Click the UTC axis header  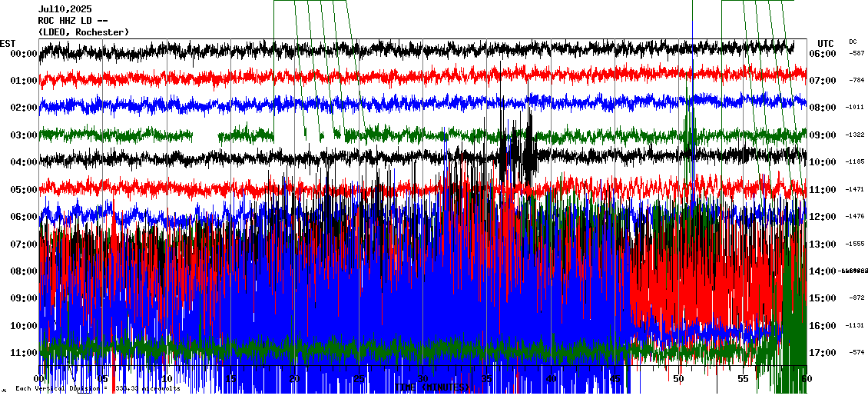pyautogui.click(x=826, y=43)
